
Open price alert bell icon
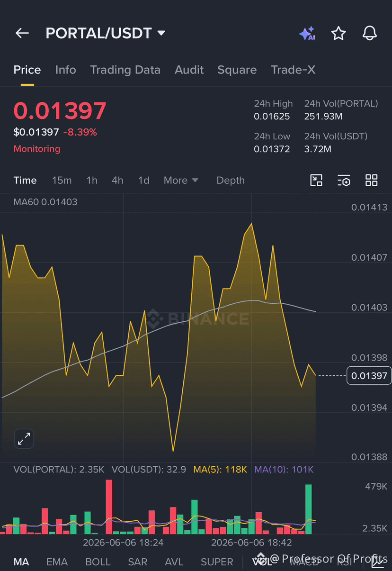pos(369,33)
